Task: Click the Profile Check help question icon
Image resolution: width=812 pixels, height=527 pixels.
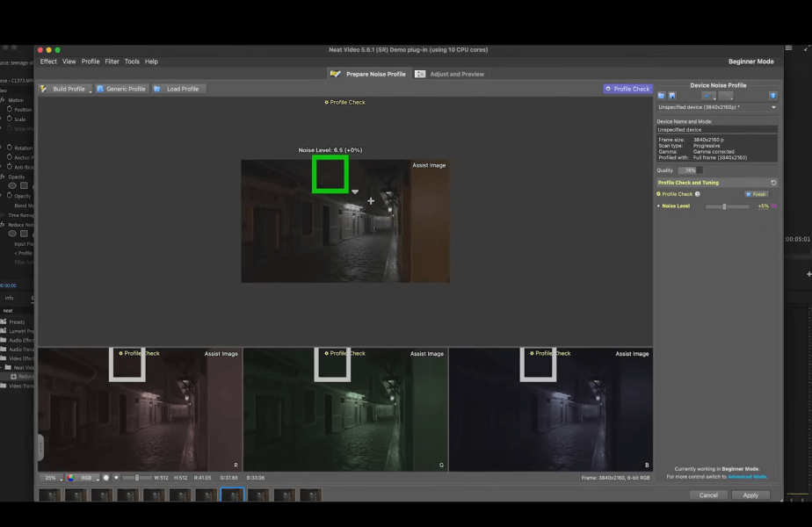Action: coord(698,194)
